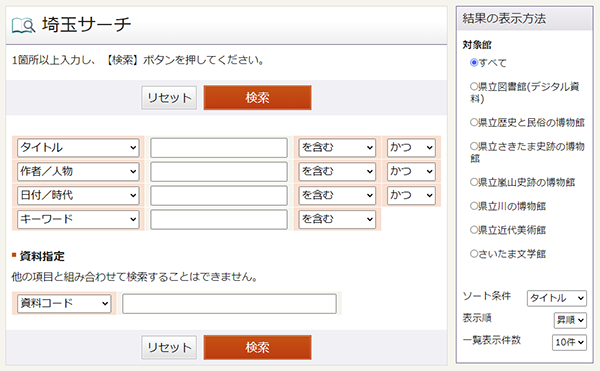This screenshot has height=371, width=600.
Task: Select 県立嵐山史跡の博物館 radio button
Action: tap(474, 182)
